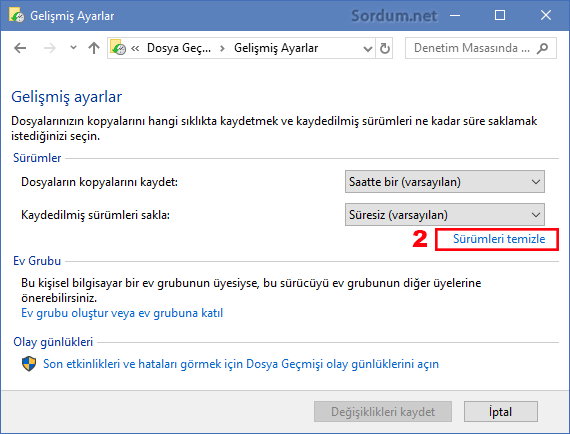Click the Dosyaların kopyalarını kaydet label

99,182
